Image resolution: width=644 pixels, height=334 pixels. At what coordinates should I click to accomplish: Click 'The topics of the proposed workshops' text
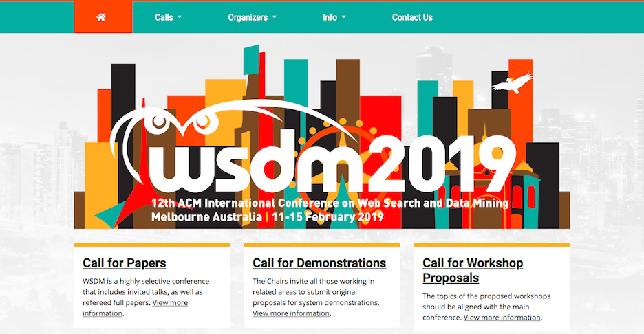486,296
